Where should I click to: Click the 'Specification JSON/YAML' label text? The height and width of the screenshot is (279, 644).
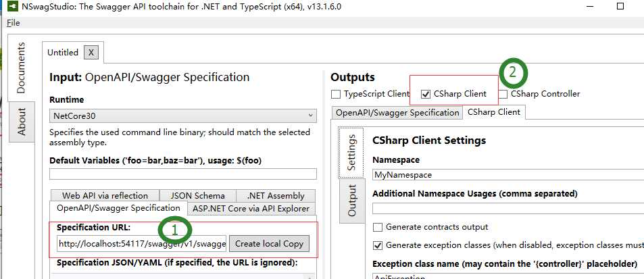tap(177, 261)
